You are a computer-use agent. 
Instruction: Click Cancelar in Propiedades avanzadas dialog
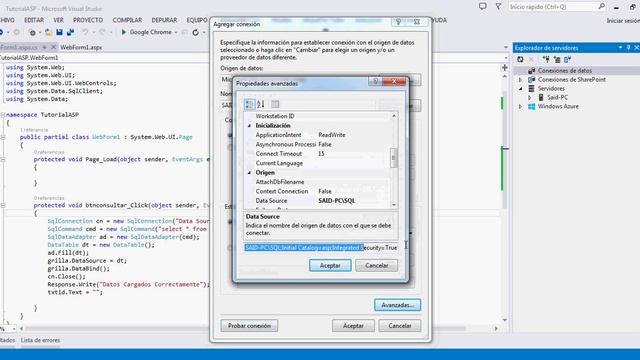[376, 265]
